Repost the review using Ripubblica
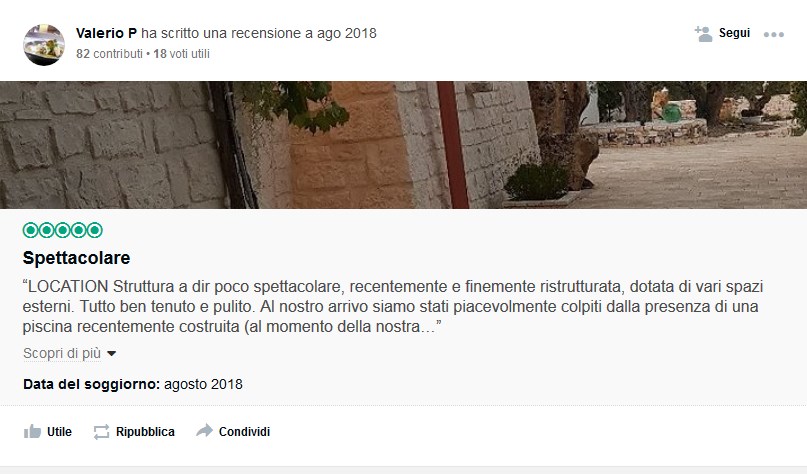 [145, 432]
